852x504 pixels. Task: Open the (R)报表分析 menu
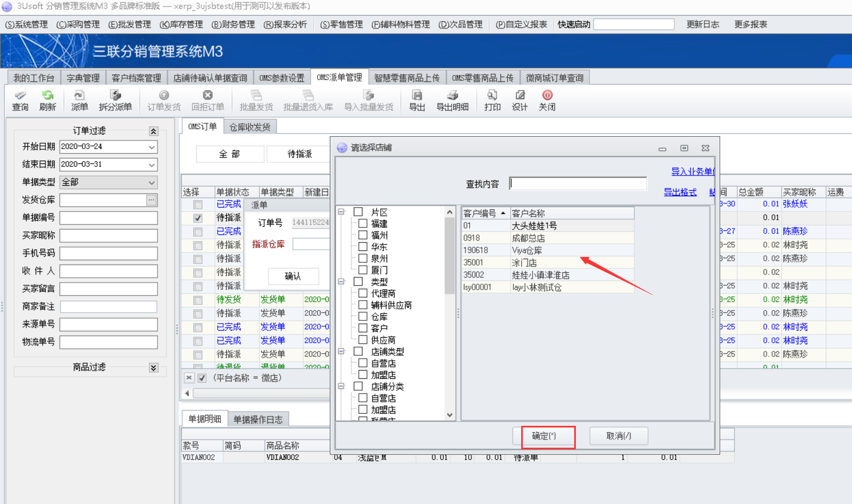pyautogui.click(x=285, y=25)
